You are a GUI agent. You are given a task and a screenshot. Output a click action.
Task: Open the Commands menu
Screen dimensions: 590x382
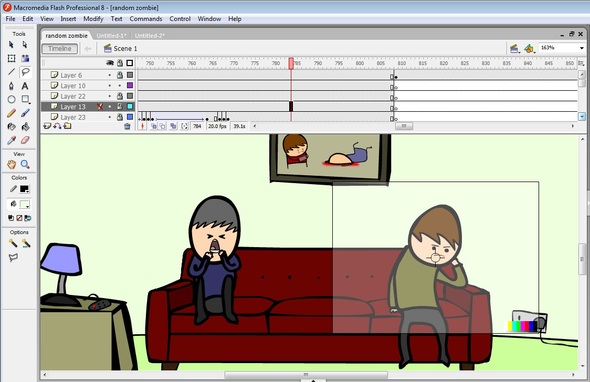146,19
